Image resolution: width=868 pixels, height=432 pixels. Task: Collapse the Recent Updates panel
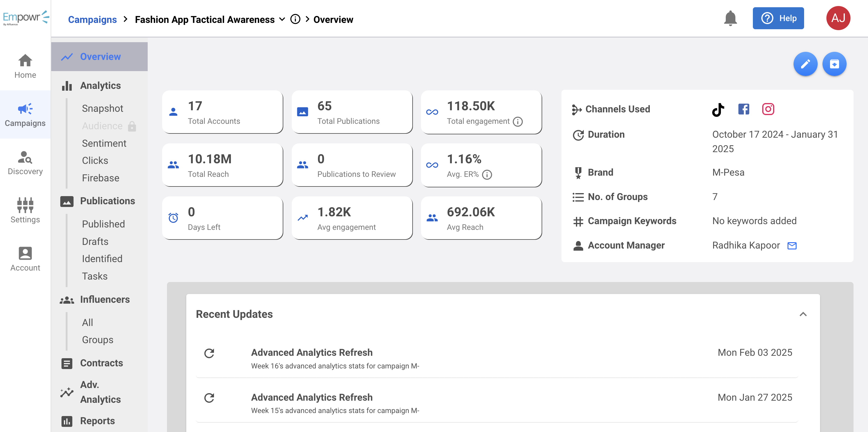point(803,314)
